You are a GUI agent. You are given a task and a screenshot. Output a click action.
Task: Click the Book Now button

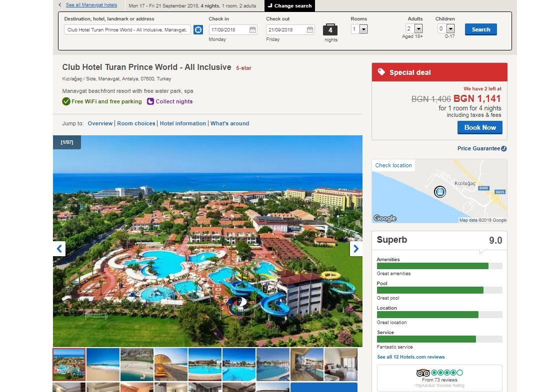[480, 128]
